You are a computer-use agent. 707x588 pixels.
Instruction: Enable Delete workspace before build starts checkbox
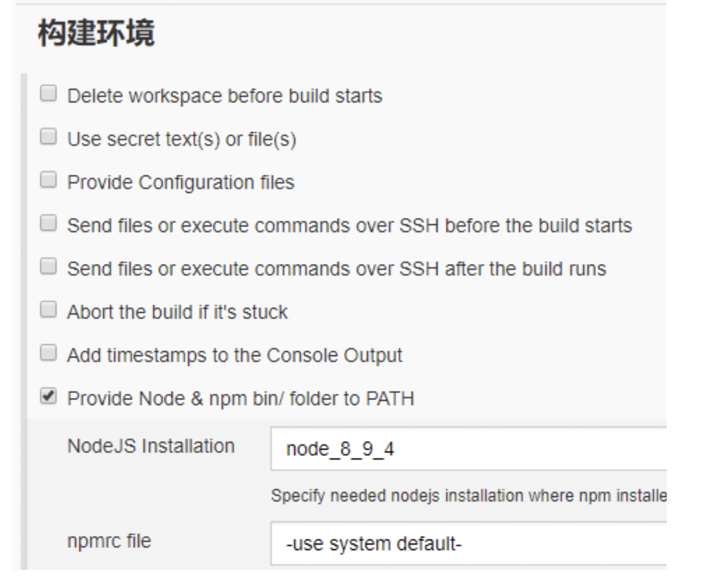click(48, 93)
